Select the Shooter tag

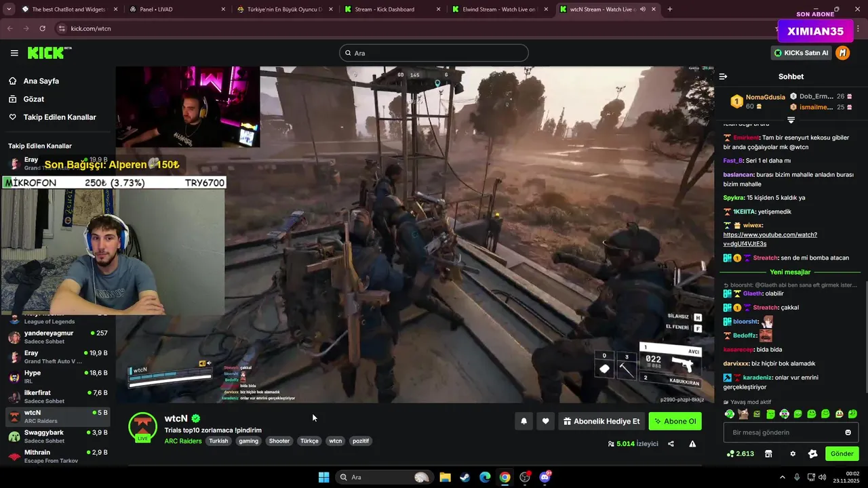coord(279,441)
